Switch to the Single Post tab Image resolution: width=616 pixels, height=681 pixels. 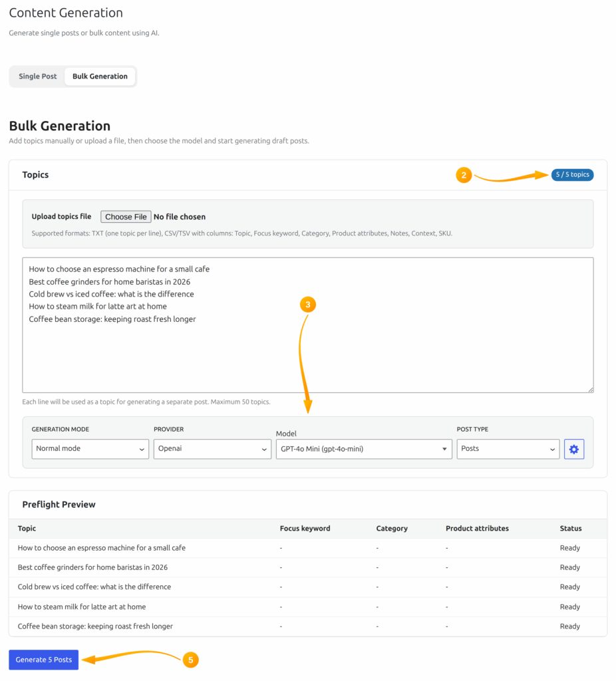pyautogui.click(x=38, y=76)
